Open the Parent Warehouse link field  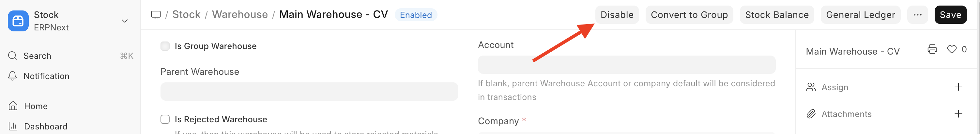pos(309,92)
